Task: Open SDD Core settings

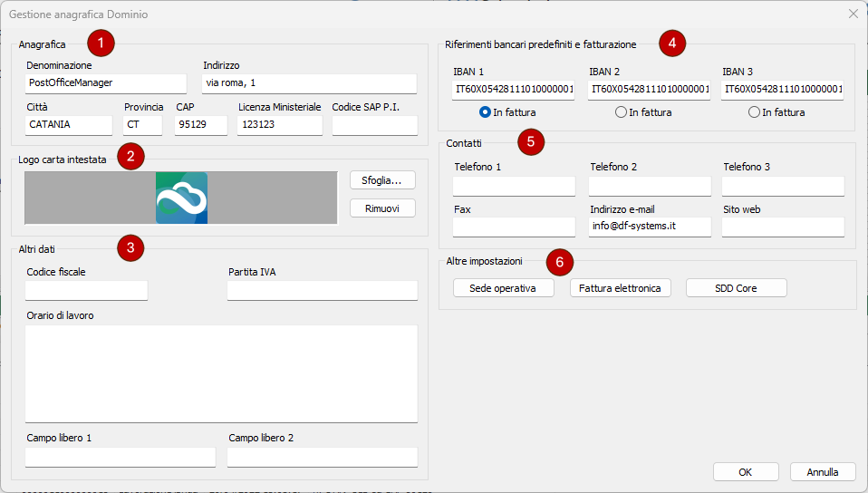Action: pyautogui.click(x=736, y=288)
